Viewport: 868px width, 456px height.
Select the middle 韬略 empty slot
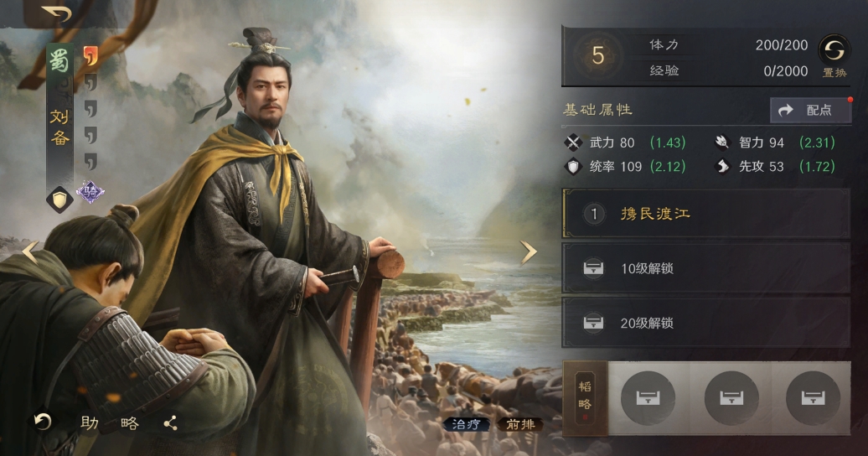click(731, 398)
